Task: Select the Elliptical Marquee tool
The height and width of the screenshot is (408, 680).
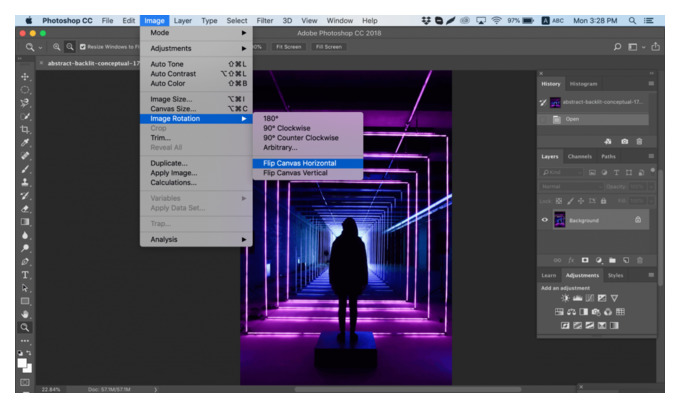Action: pyautogui.click(x=25, y=90)
